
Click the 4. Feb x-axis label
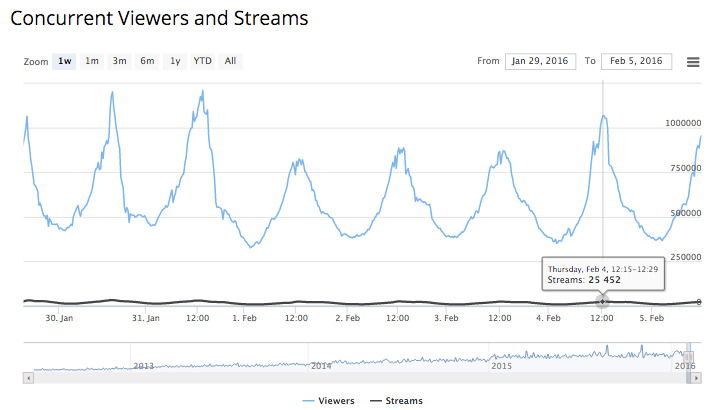pyautogui.click(x=548, y=318)
